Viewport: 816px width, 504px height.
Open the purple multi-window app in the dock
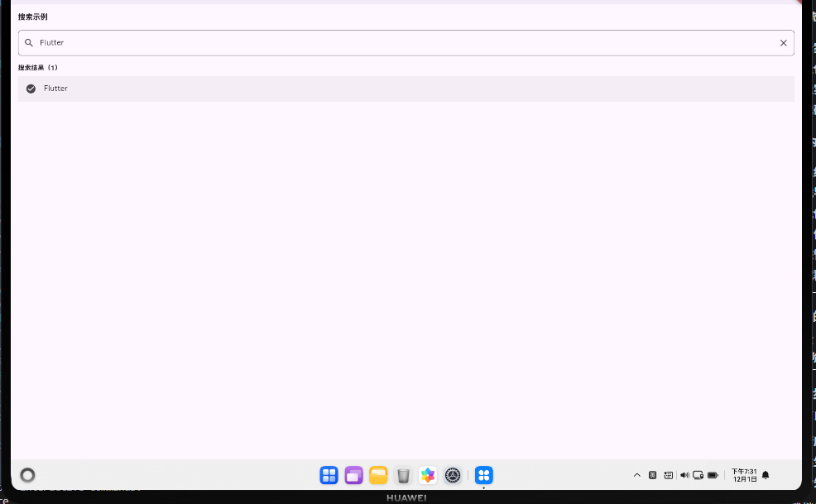coord(354,475)
